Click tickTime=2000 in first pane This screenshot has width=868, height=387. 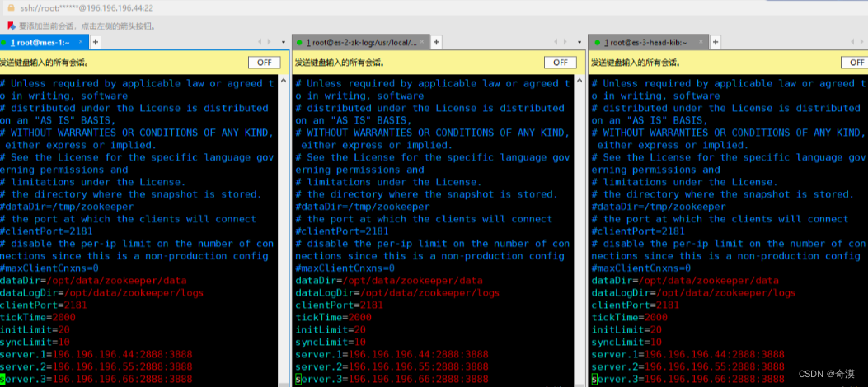(x=38, y=317)
